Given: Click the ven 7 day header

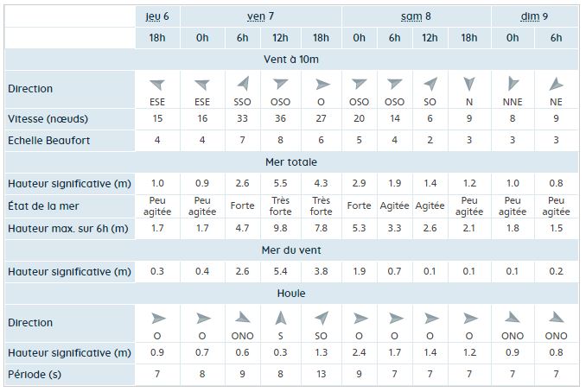Looking at the screenshot, I should [x=260, y=16].
